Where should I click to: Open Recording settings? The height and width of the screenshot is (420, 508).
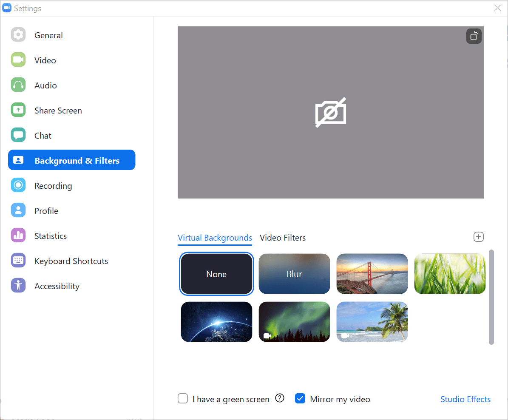click(53, 185)
